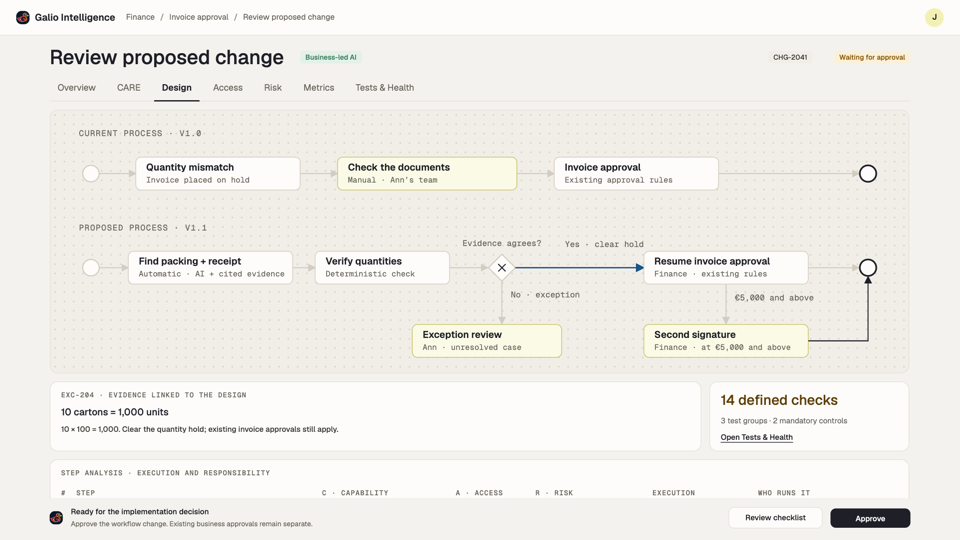The height and width of the screenshot is (540, 960).
Task: Click the current process start circle
Action: coord(91,173)
